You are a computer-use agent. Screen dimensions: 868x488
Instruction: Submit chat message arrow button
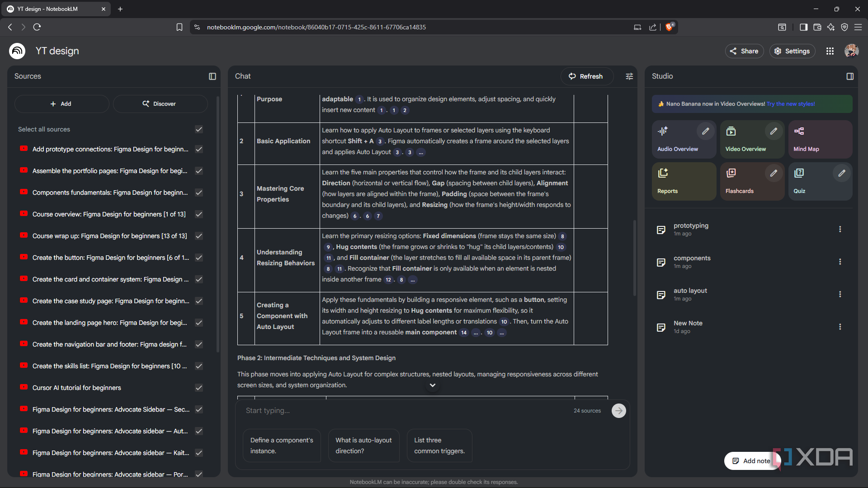619,411
